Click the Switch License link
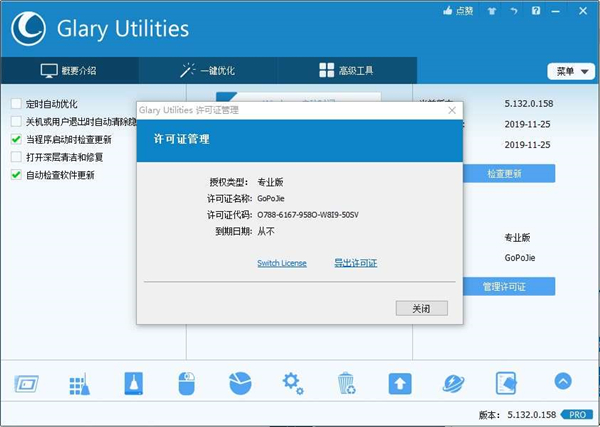Image resolution: width=600 pixels, height=427 pixels. (x=282, y=263)
